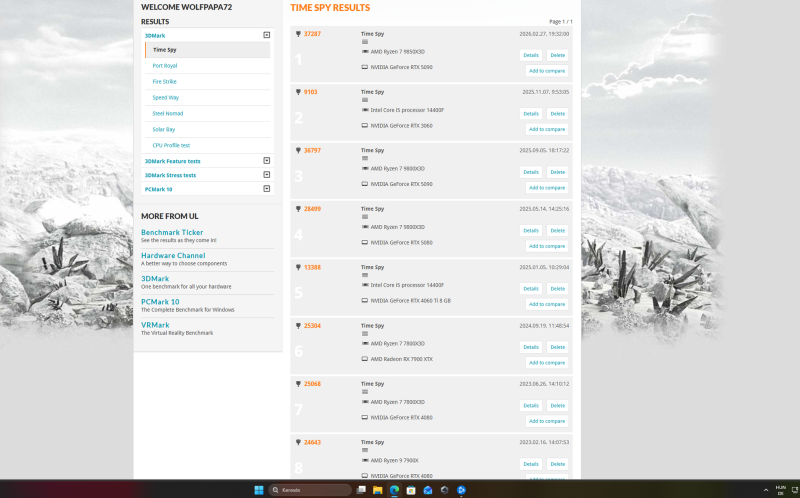The width and height of the screenshot is (800, 498).
Task: Add the 36797 result to compare
Action: (547, 188)
